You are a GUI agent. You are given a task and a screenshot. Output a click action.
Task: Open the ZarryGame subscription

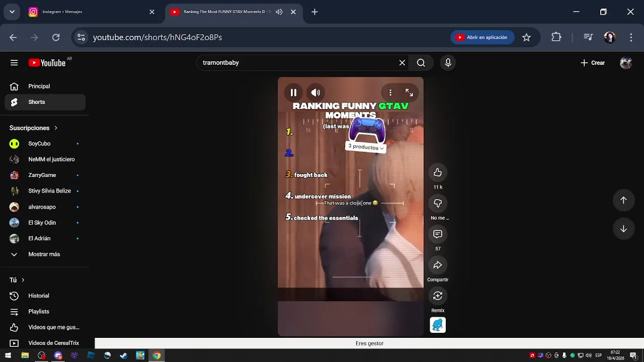click(45, 175)
